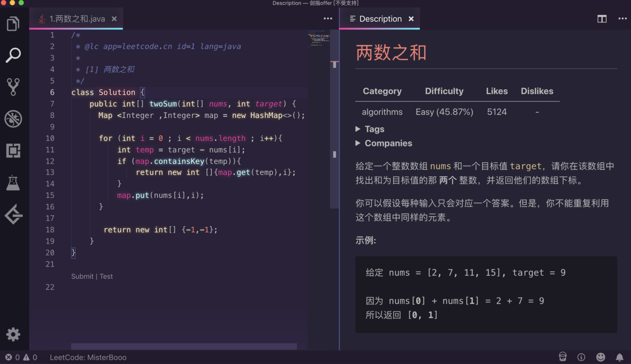Open the Test beaker view
The height and width of the screenshot is (364, 631).
coord(13,183)
